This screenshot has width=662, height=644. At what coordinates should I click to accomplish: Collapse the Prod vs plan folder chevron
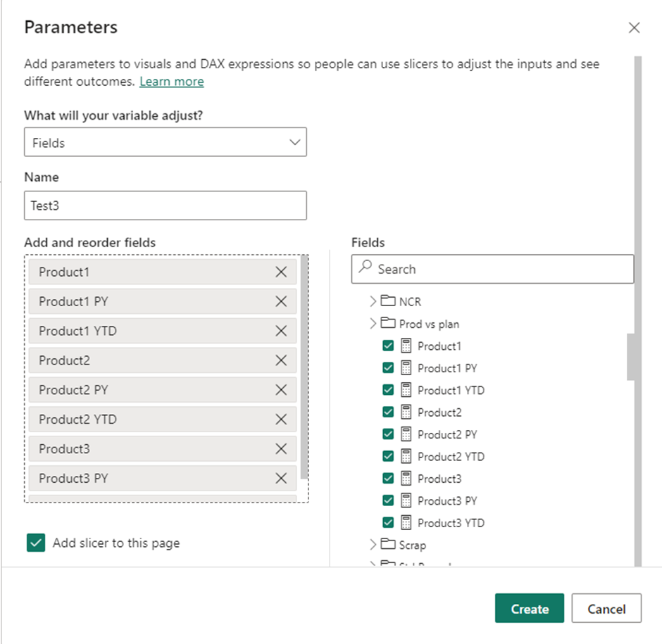(373, 324)
